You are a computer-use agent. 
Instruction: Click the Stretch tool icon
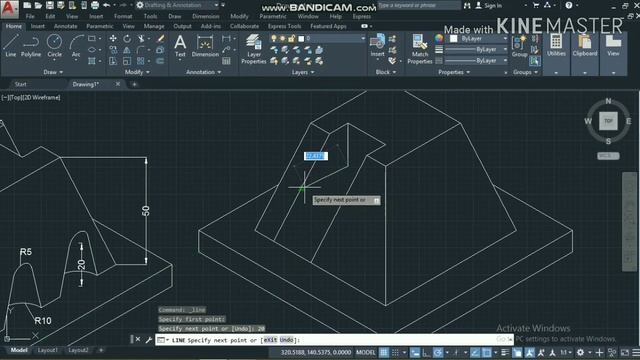tap(113, 61)
